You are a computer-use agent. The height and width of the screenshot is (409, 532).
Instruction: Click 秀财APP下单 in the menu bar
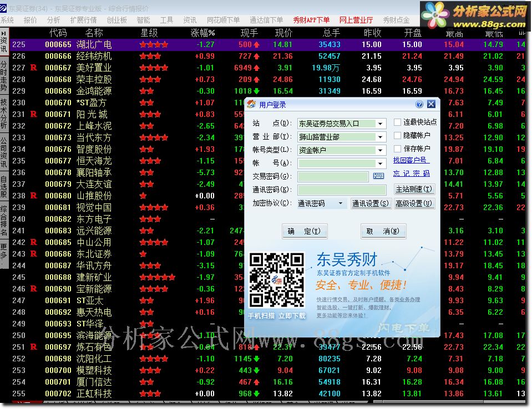click(311, 21)
